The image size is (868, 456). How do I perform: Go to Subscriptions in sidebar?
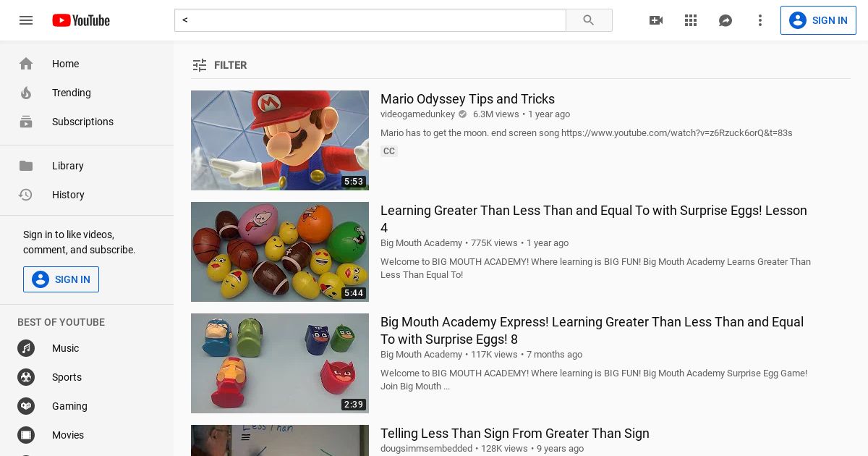click(x=87, y=122)
